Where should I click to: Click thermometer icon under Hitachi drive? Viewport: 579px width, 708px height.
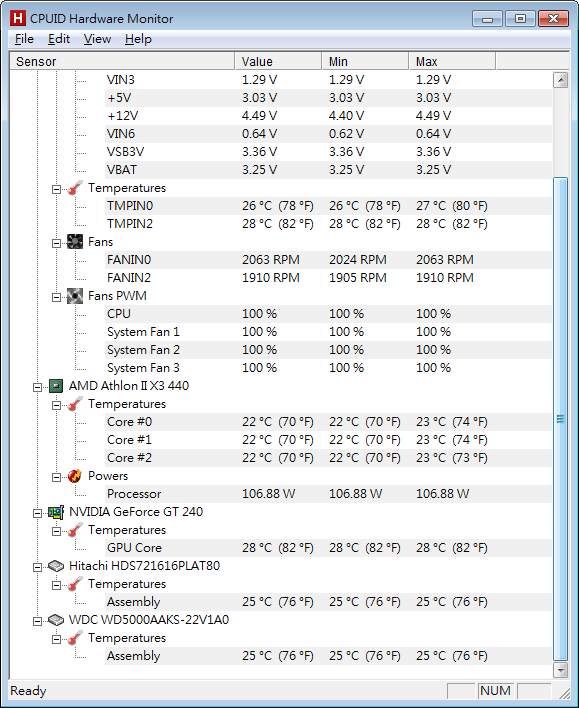point(75,584)
